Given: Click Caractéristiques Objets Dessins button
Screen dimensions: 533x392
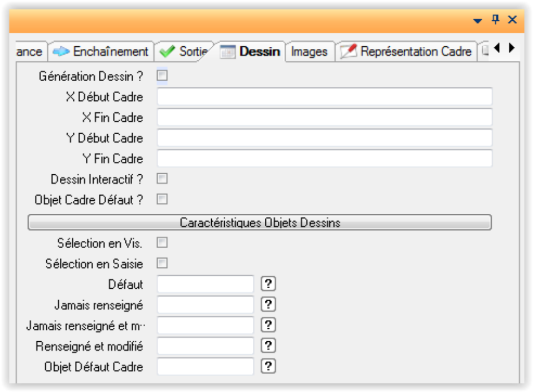Looking at the screenshot, I should (260, 223).
